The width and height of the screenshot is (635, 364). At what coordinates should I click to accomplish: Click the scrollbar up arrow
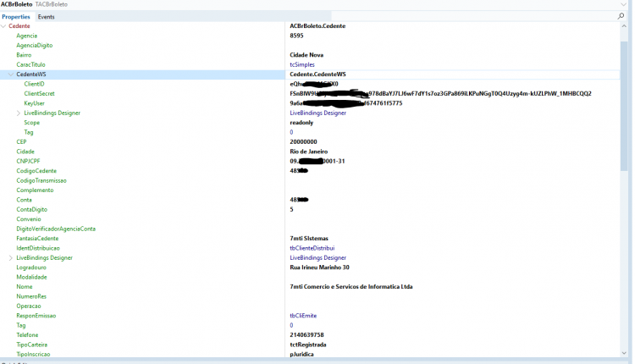point(624,26)
